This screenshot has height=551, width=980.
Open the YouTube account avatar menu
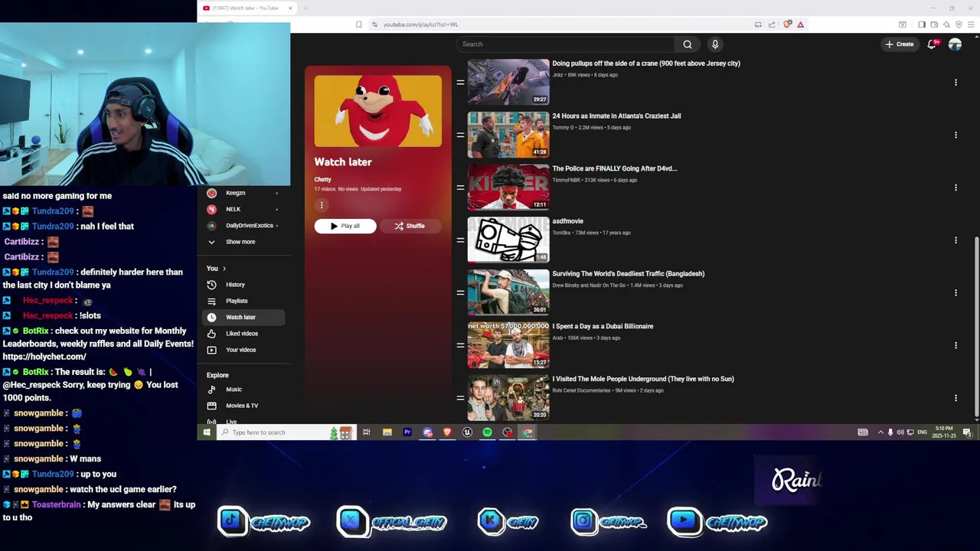point(955,44)
